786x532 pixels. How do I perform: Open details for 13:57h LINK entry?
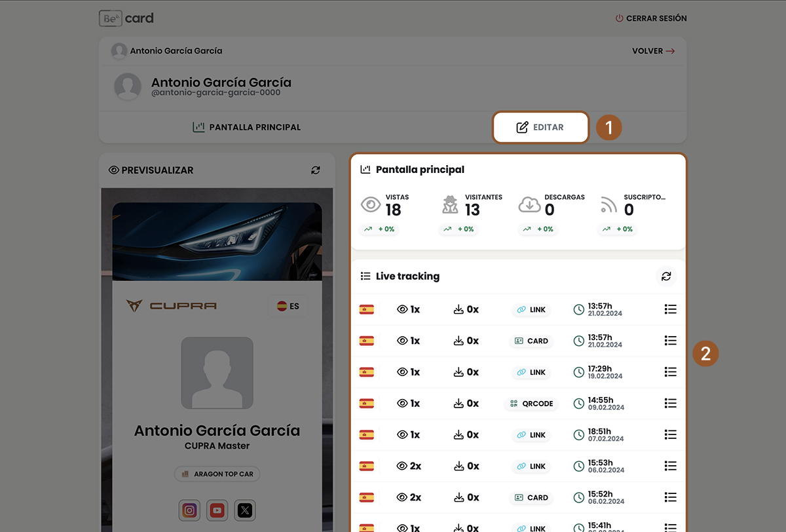coord(670,309)
